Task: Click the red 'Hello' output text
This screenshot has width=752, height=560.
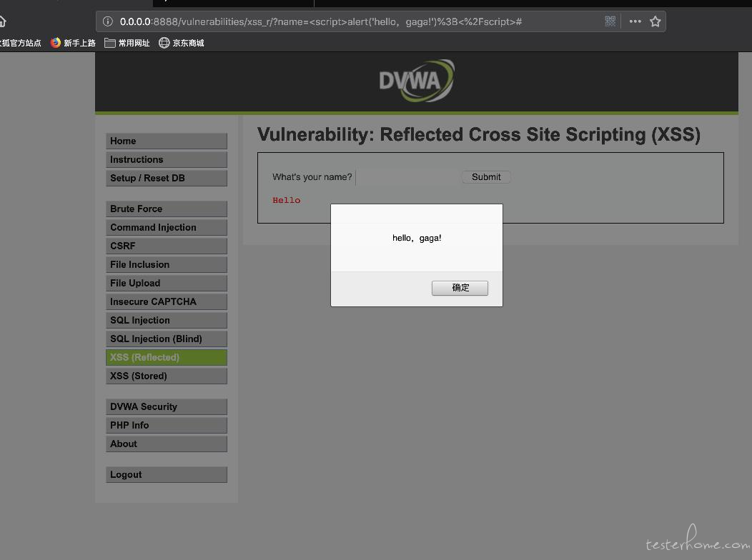Action: tap(287, 200)
